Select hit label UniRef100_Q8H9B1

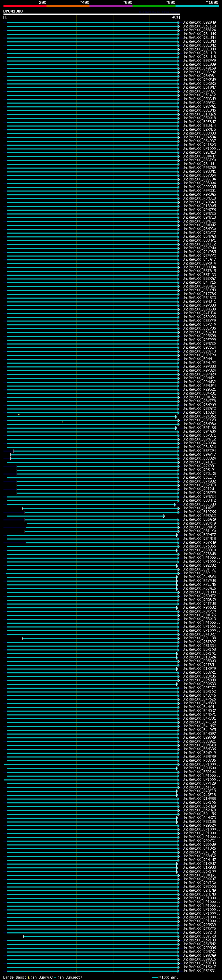coord(199,76)
